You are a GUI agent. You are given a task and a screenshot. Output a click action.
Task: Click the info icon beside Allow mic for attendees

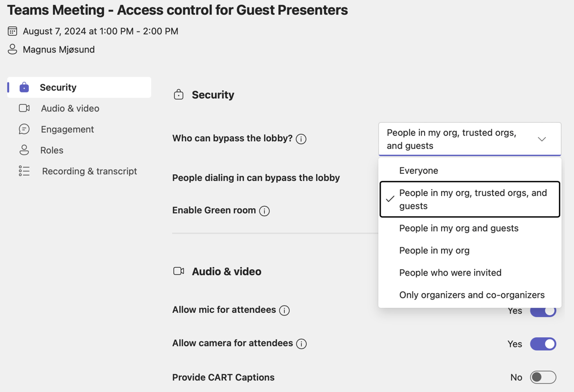pos(285,310)
